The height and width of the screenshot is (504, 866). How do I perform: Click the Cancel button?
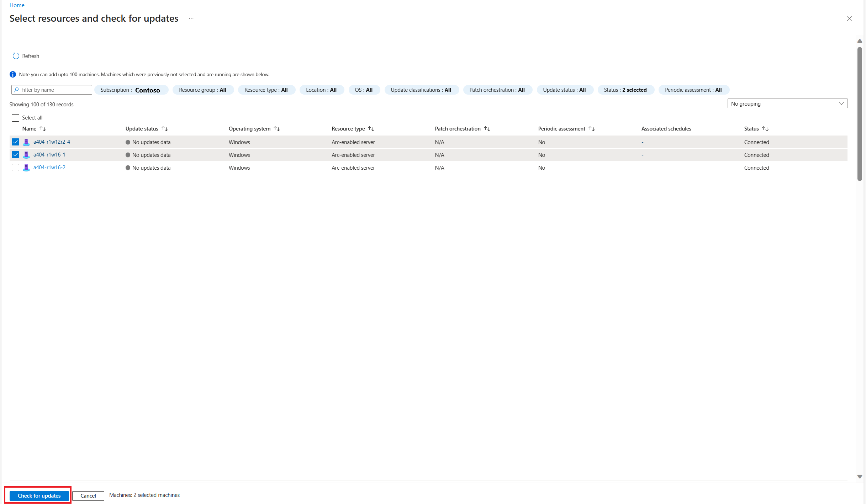click(x=88, y=495)
